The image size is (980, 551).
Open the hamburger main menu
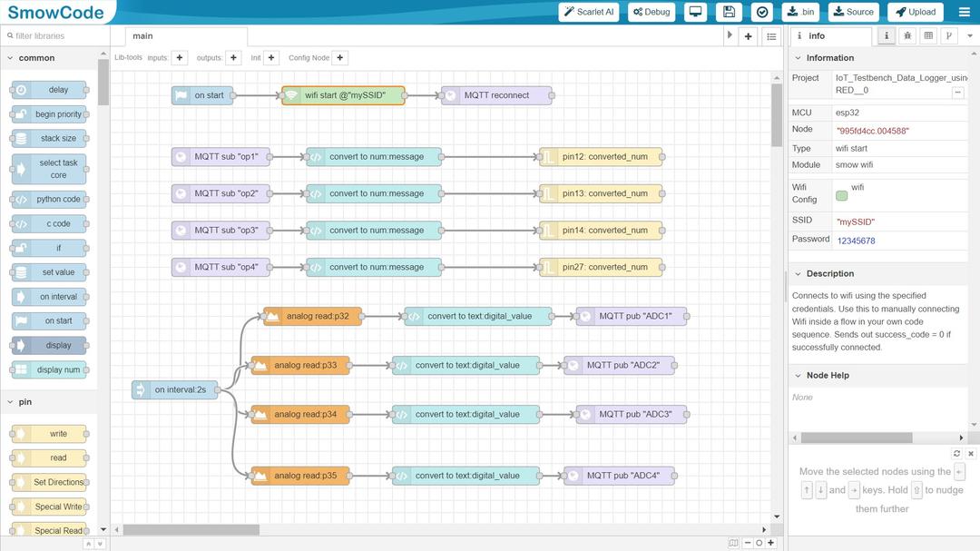[x=964, y=12]
